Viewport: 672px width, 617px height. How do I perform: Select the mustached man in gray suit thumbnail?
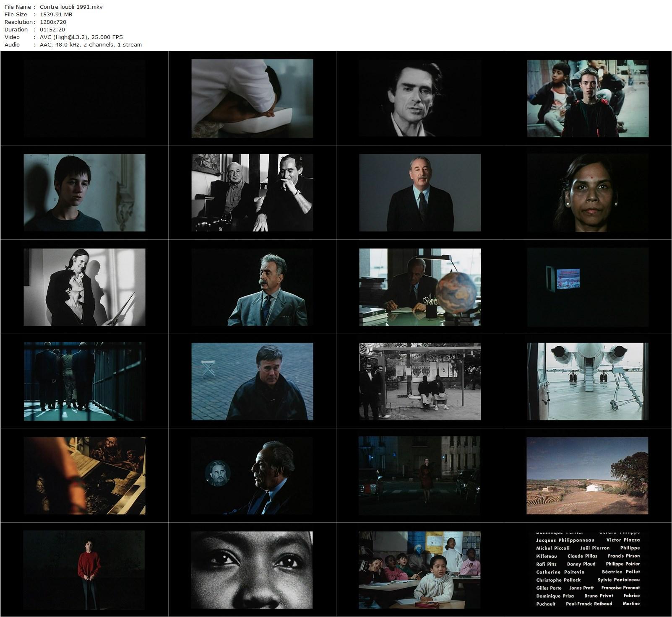pos(252,287)
